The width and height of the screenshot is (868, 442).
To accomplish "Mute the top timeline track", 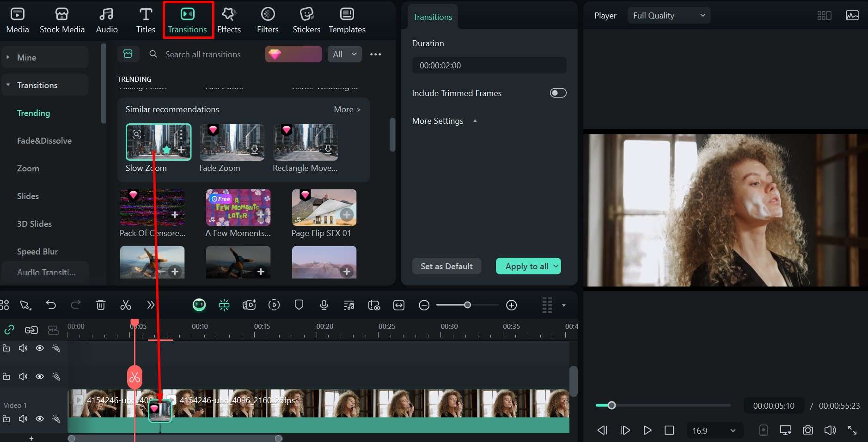I will pos(23,348).
